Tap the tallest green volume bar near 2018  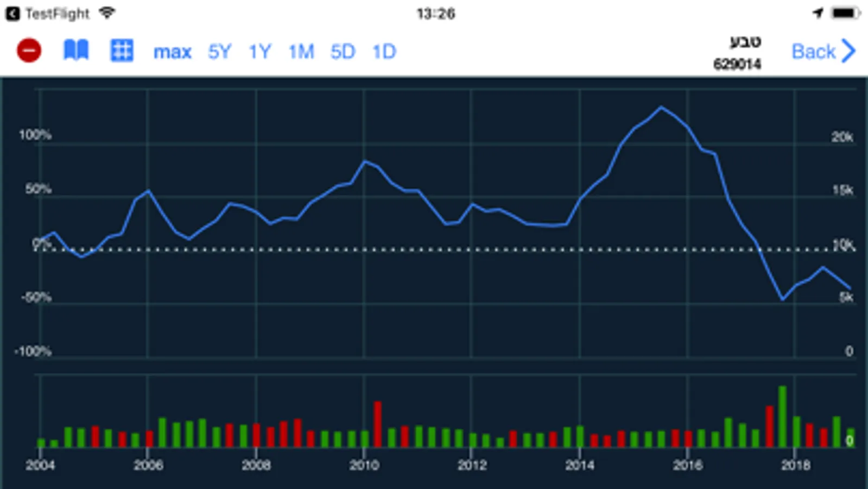783,417
